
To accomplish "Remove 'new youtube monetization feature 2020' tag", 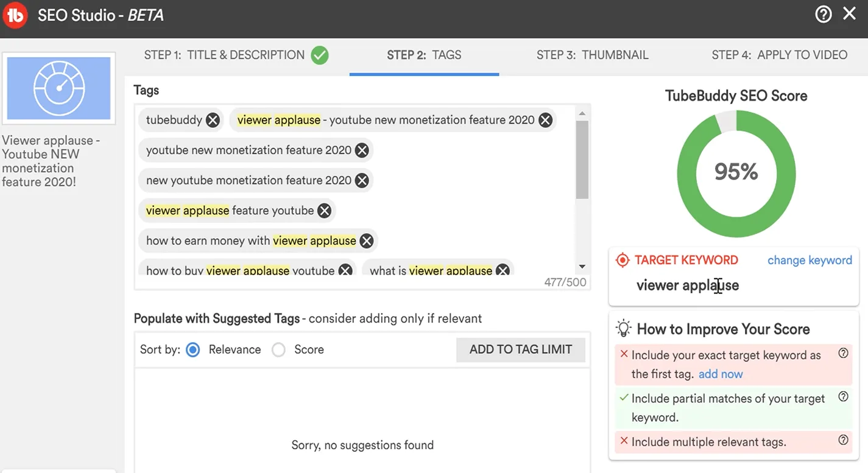I will pos(362,180).
